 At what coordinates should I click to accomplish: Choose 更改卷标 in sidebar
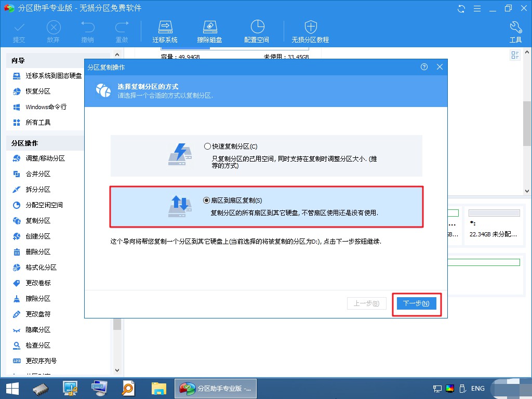[x=32, y=283]
